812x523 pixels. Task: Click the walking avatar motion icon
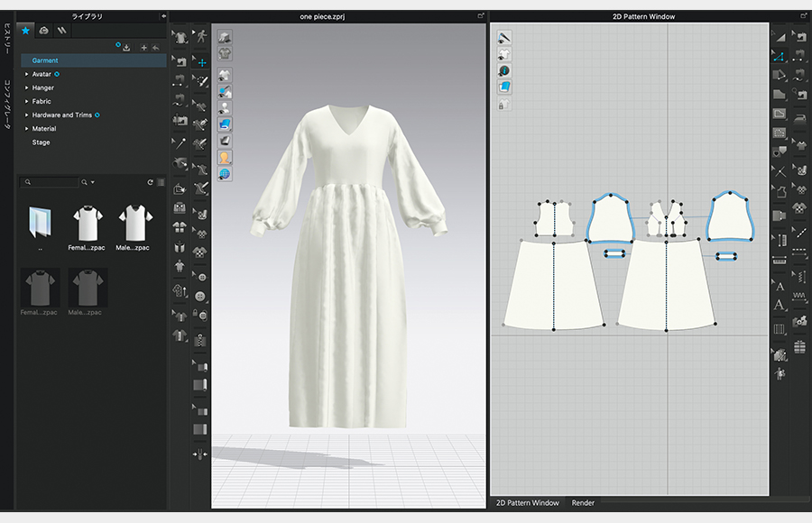click(x=202, y=38)
